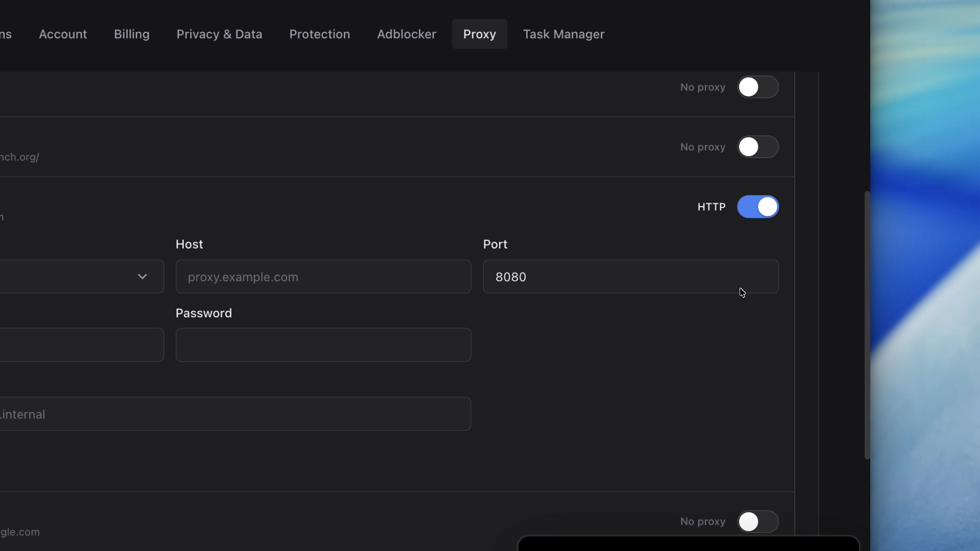
Task: Focus the Host field proxy.example.com
Action: (x=323, y=277)
